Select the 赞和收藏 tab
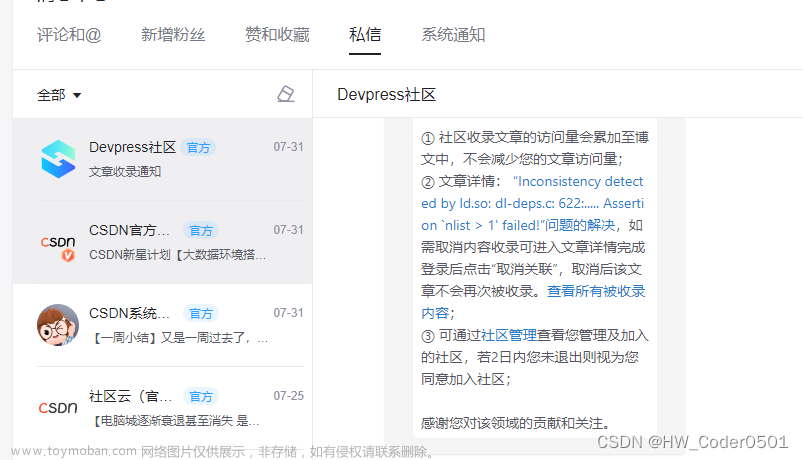The height and width of the screenshot is (460, 803). [x=277, y=35]
